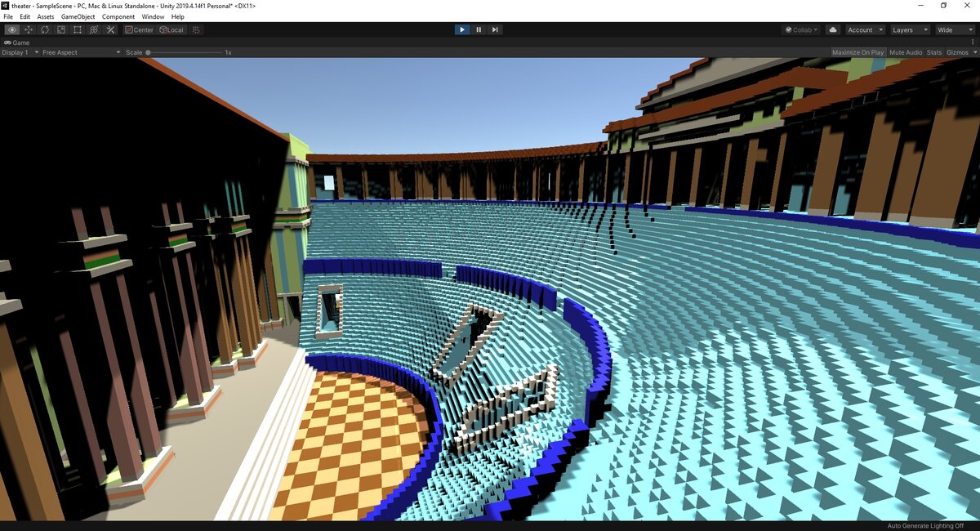Toggle pivot mode via Center button
Viewport: 980px width, 531px height.
pyautogui.click(x=139, y=29)
